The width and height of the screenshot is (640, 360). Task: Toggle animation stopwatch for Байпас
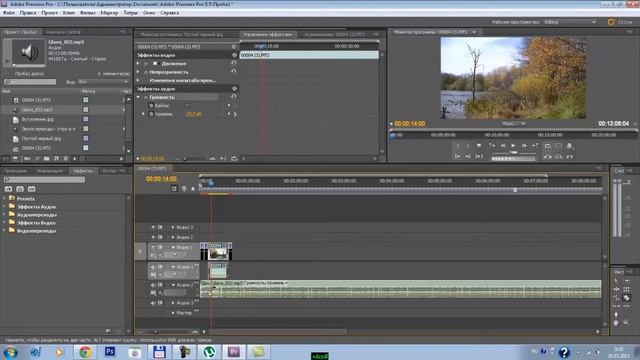tap(151, 106)
